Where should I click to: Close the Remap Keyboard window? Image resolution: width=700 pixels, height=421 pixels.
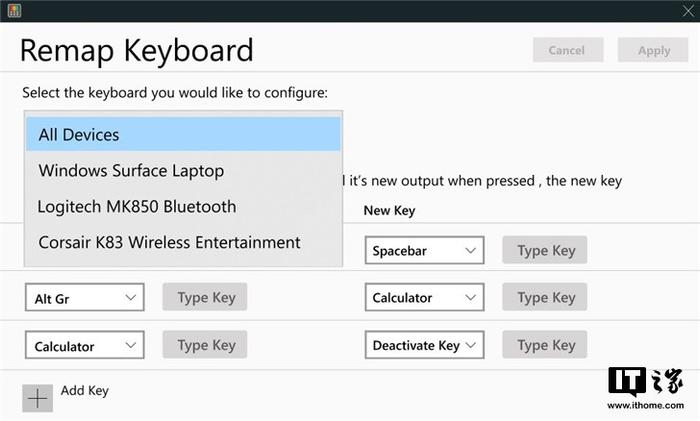[x=688, y=11]
